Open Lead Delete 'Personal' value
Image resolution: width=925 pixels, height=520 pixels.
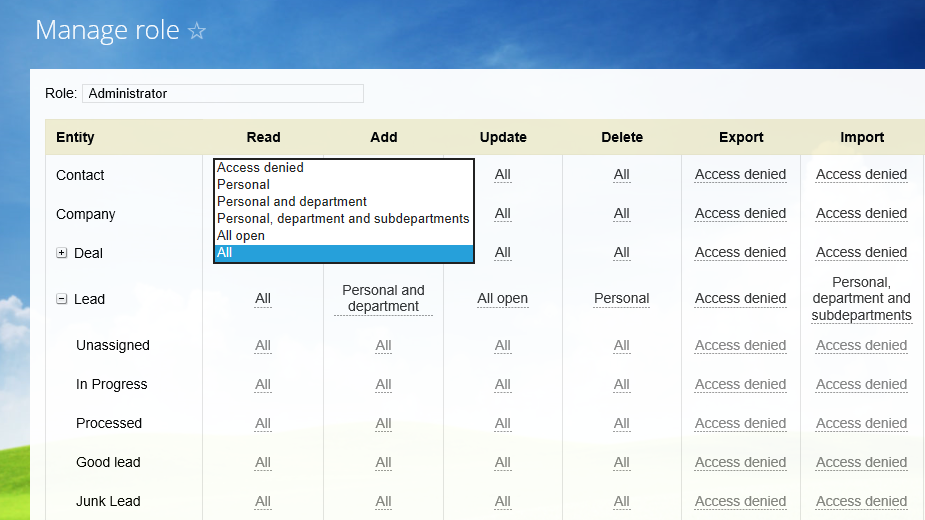[x=622, y=299]
